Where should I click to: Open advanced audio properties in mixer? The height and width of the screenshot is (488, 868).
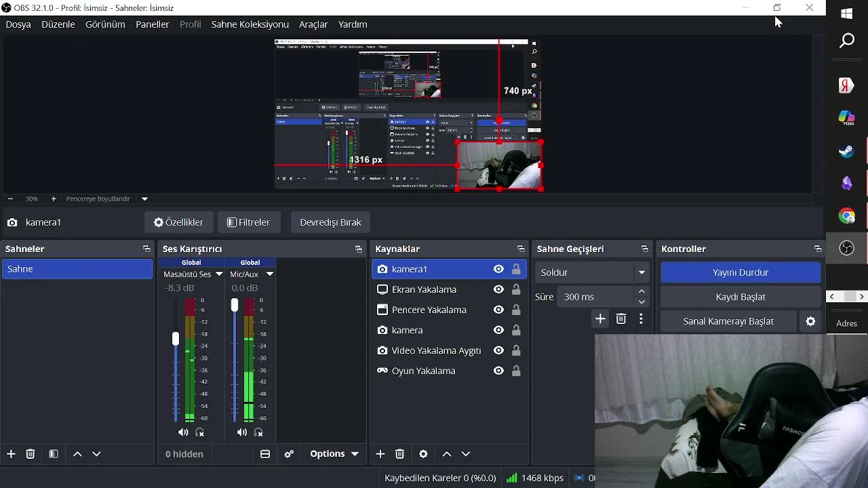289,454
